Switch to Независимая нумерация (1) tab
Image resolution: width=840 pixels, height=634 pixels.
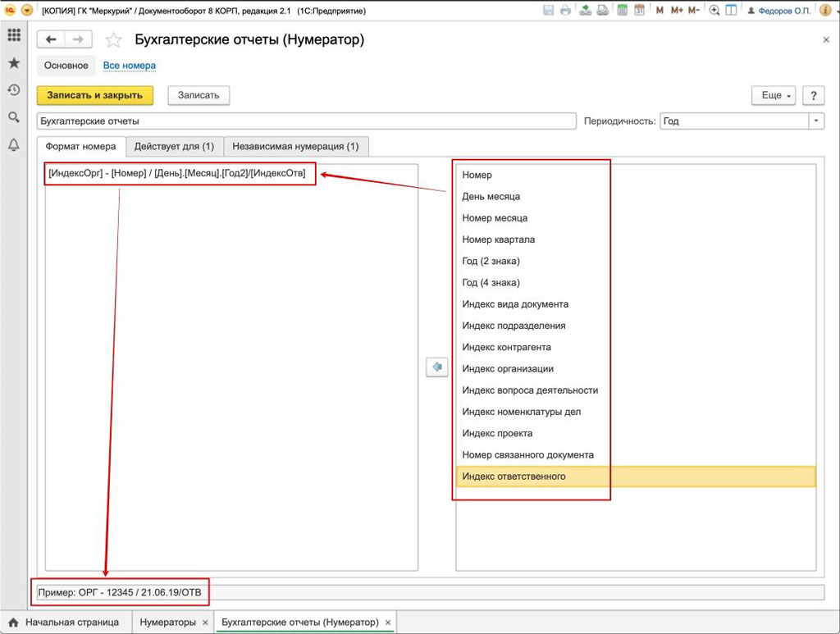coord(295,146)
